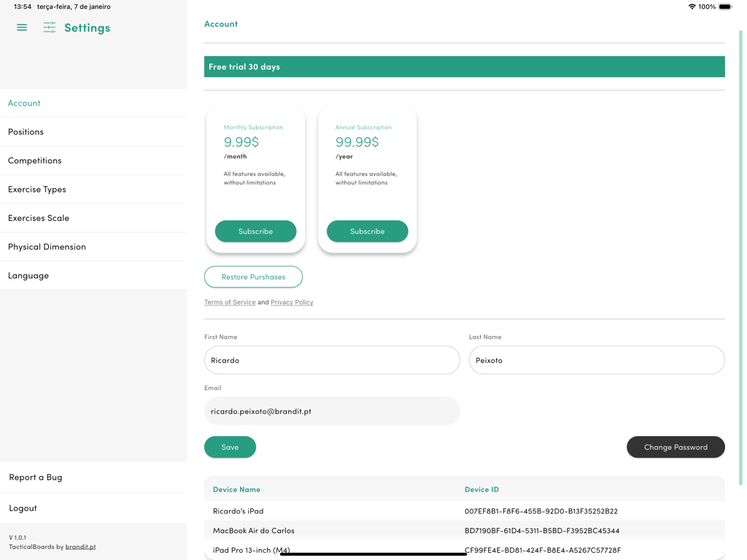Subscribe to the Monthly Subscription plan

pyautogui.click(x=255, y=231)
